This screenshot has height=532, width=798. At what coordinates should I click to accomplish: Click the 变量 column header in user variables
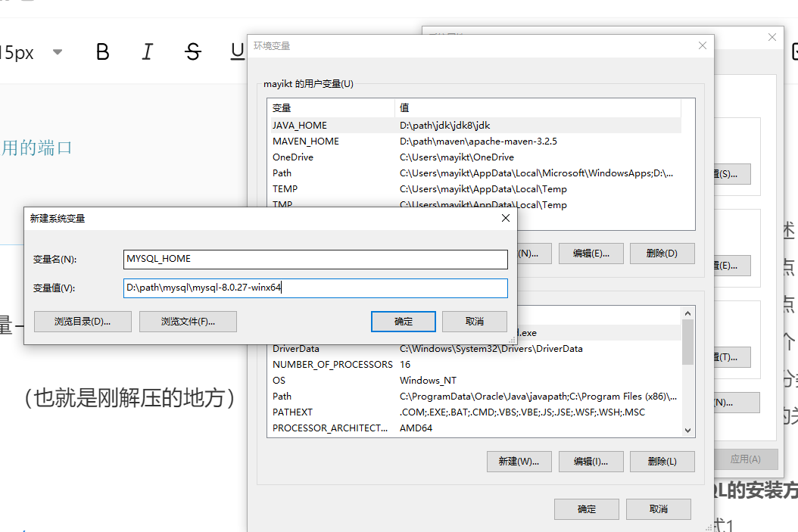pos(332,107)
